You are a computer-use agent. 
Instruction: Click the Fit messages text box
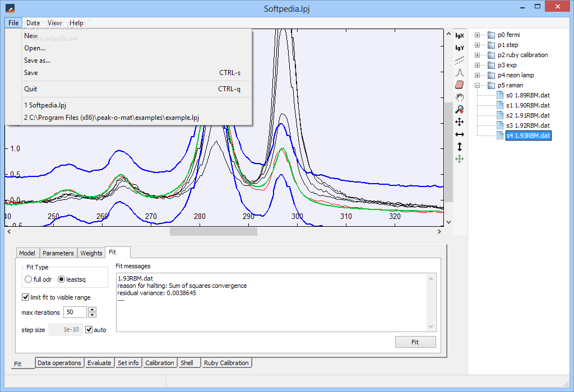(x=276, y=302)
